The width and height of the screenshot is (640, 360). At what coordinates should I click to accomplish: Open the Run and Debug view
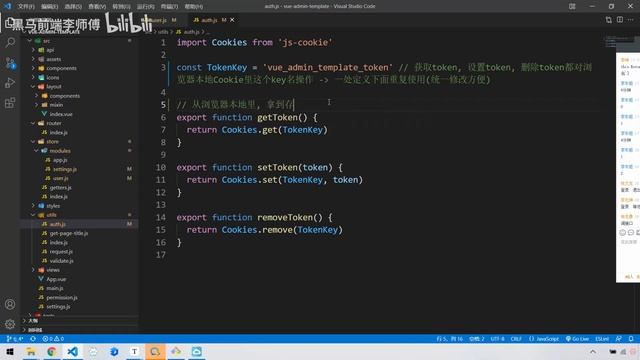pyautogui.click(x=10, y=83)
